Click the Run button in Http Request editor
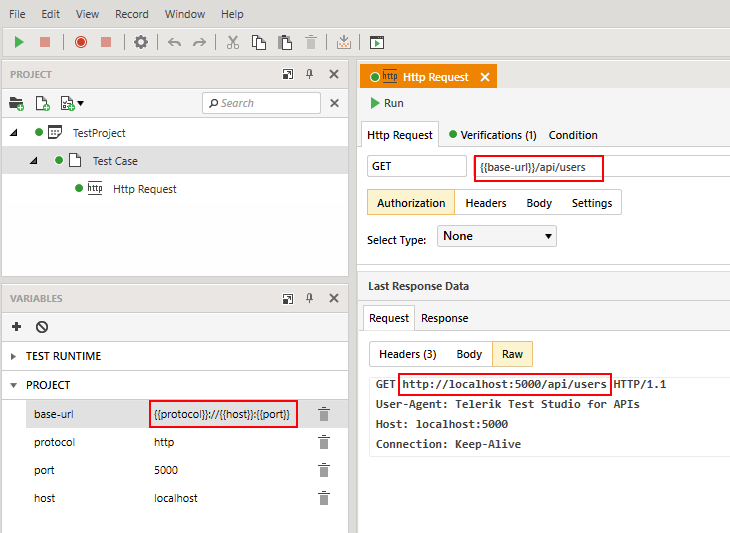The height and width of the screenshot is (533, 730). point(387,103)
